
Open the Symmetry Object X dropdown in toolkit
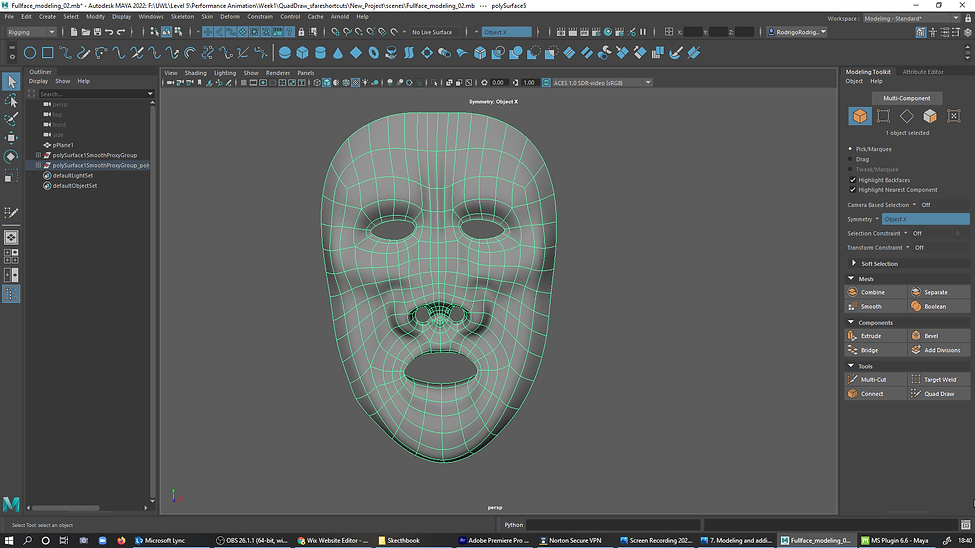925,219
